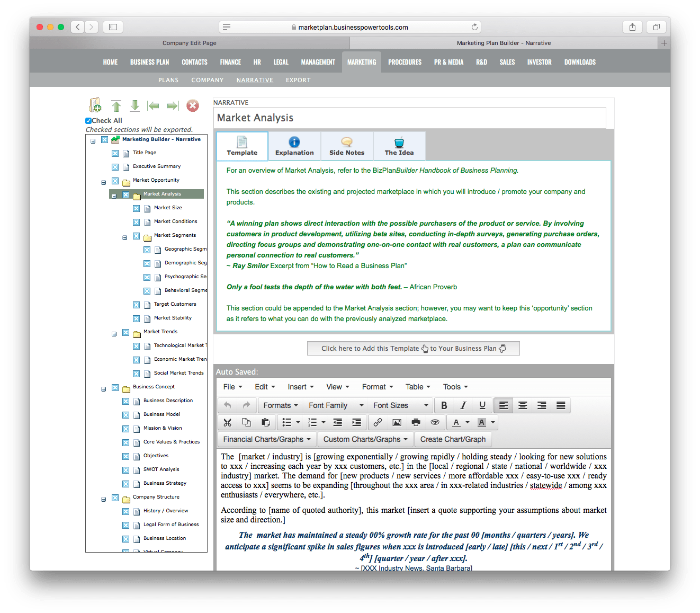The image size is (700, 613).
Task: Redo edit in editor toolbar
Action: click(246, 405)
